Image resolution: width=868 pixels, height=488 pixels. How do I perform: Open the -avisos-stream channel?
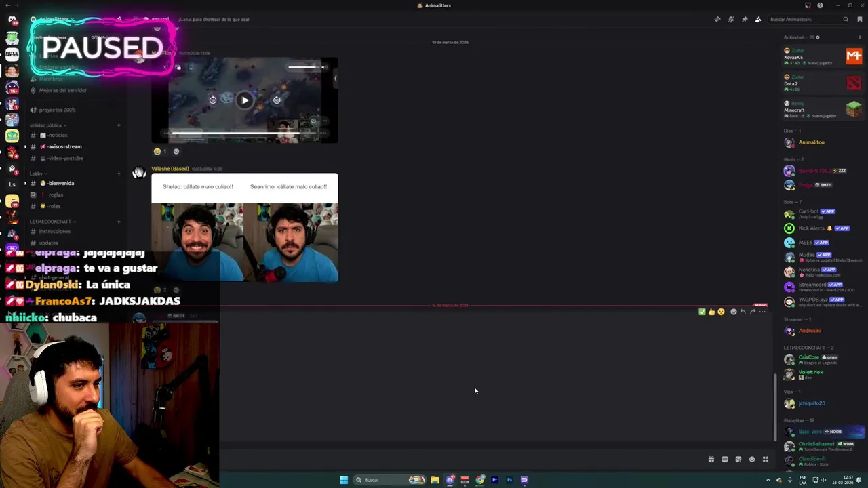pos(64,146)
